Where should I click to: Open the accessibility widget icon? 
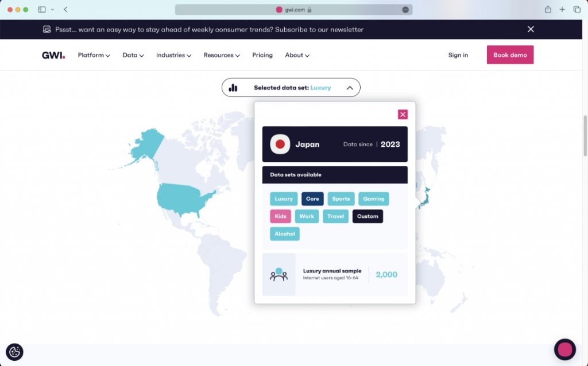coord(14,352)
